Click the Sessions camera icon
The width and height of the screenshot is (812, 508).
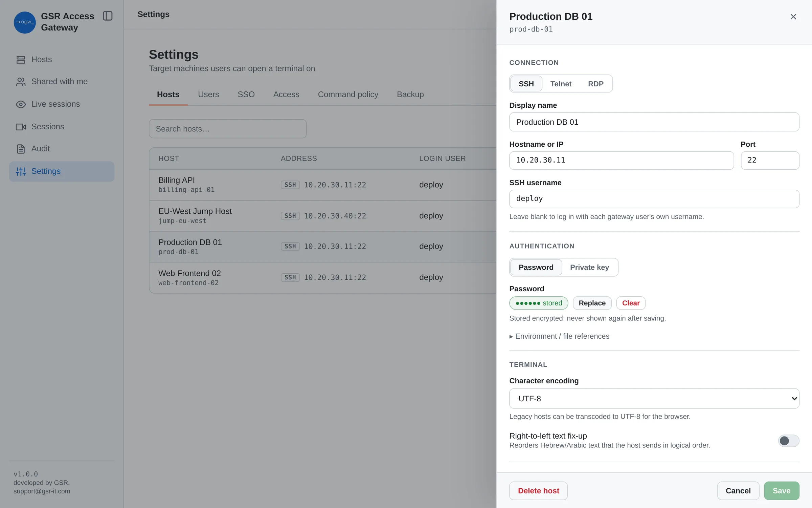coord(21,127)
